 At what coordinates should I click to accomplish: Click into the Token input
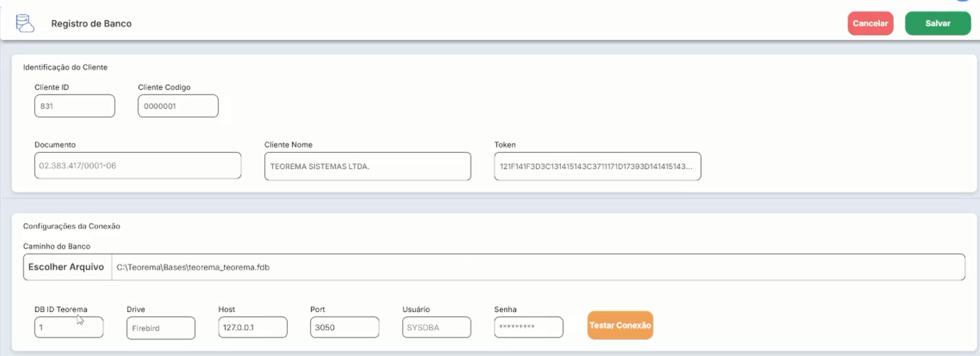[x=597, y=166]
